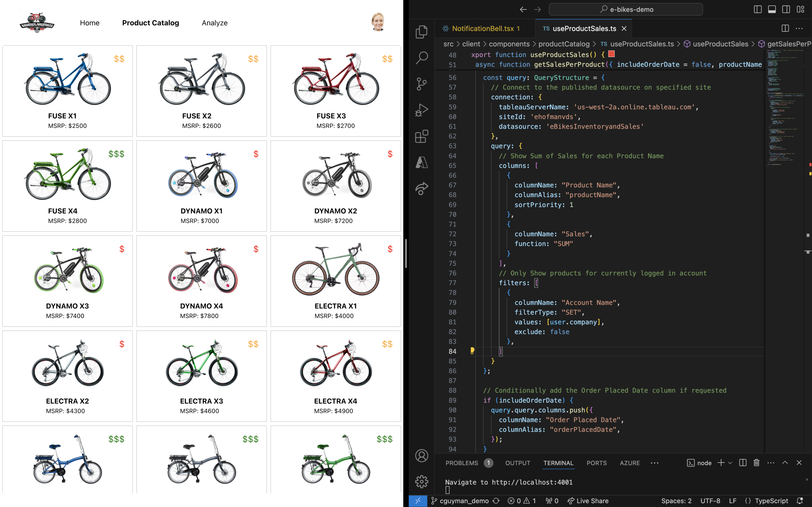Switch to the PORTS tab in terminal panel
Screen dimensions: 812x507
click(x=596, y=463)
